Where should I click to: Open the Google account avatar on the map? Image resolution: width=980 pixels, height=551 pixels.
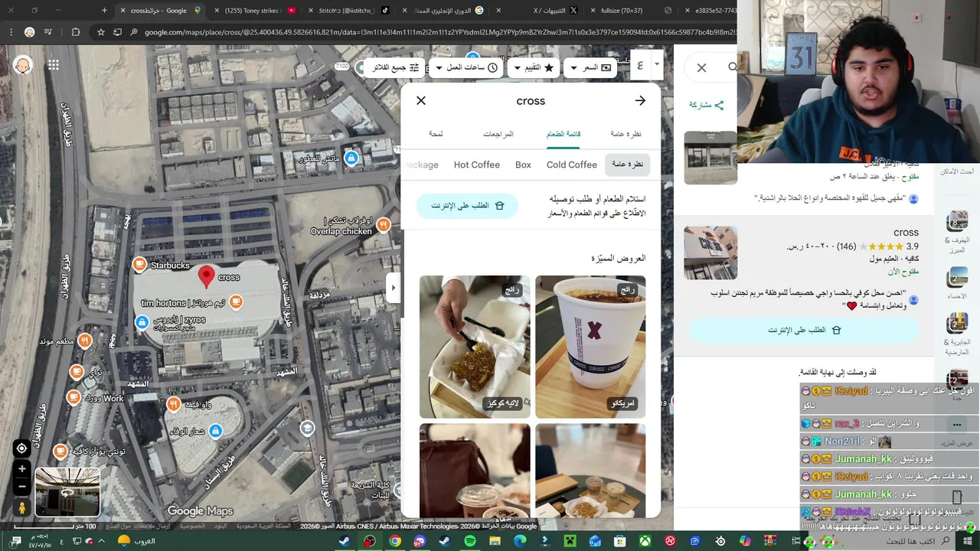23,65
